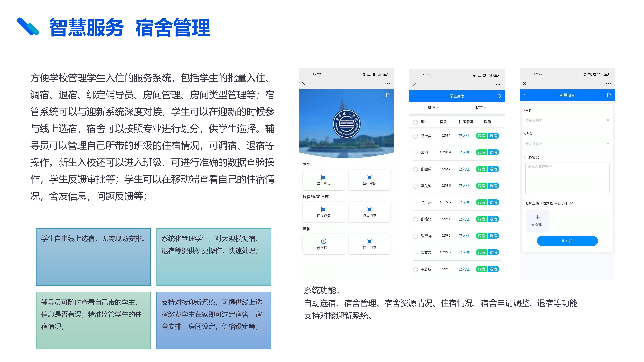Close the 学生列表 phone screen
644x362 pixels.
[414, 85]
